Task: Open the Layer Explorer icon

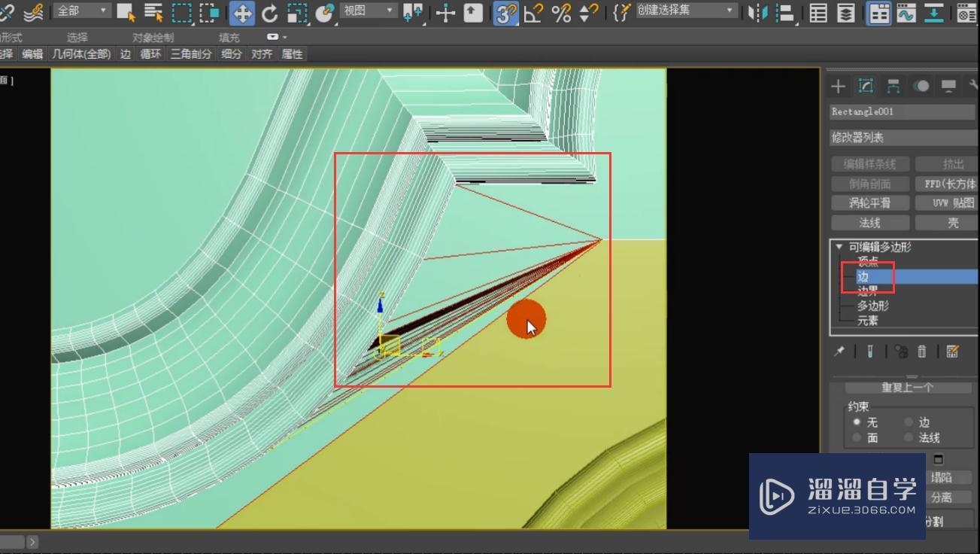Action: tap(845, 12)
